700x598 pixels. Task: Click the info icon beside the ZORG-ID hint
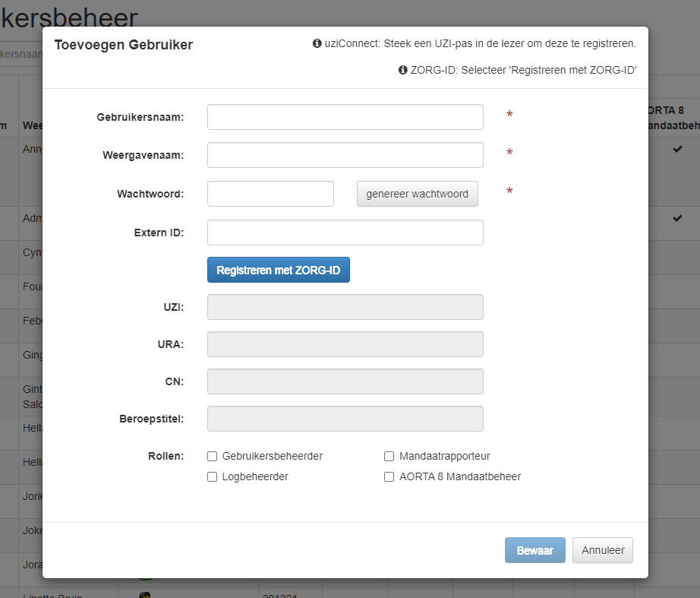click(403, 70)
